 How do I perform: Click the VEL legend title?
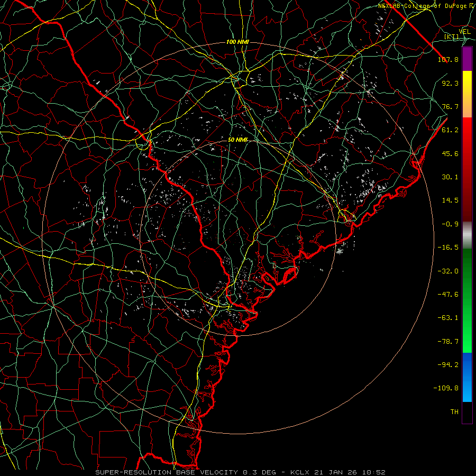(x=464, y=32)
